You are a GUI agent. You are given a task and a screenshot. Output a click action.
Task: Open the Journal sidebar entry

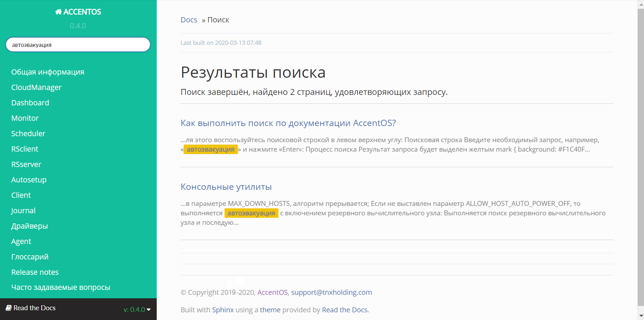pyautogui.click(x=23, y=210)
